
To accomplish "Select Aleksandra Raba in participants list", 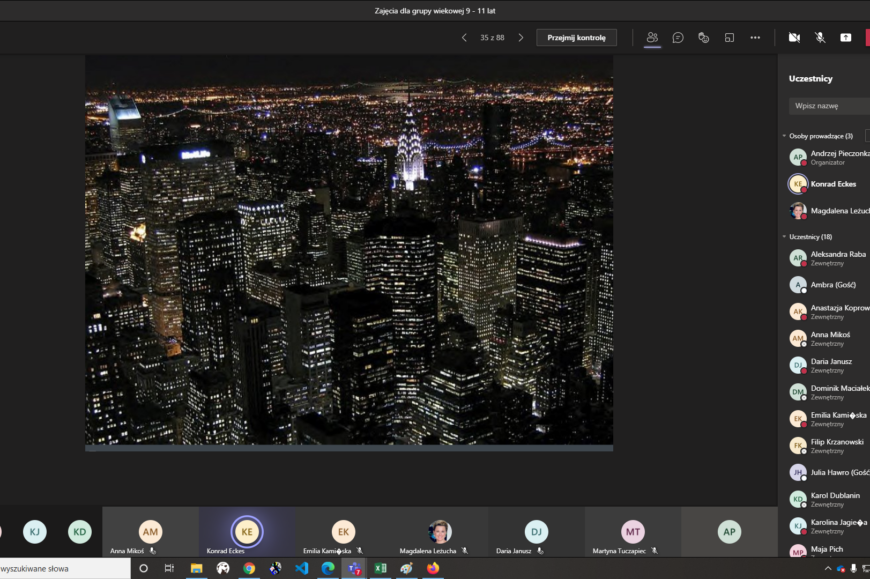I will click(x=829, y=258).
